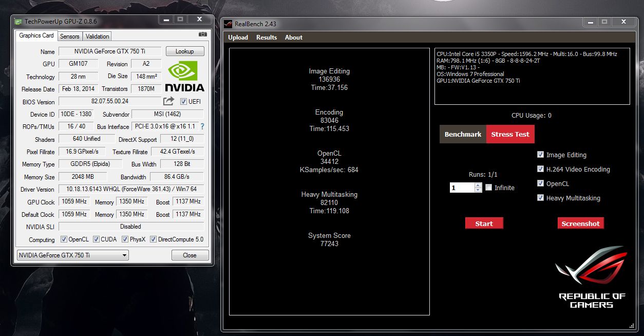Click the Subvendor MSI (1462) value
644x336 pixels.
(x=168, y=114)
